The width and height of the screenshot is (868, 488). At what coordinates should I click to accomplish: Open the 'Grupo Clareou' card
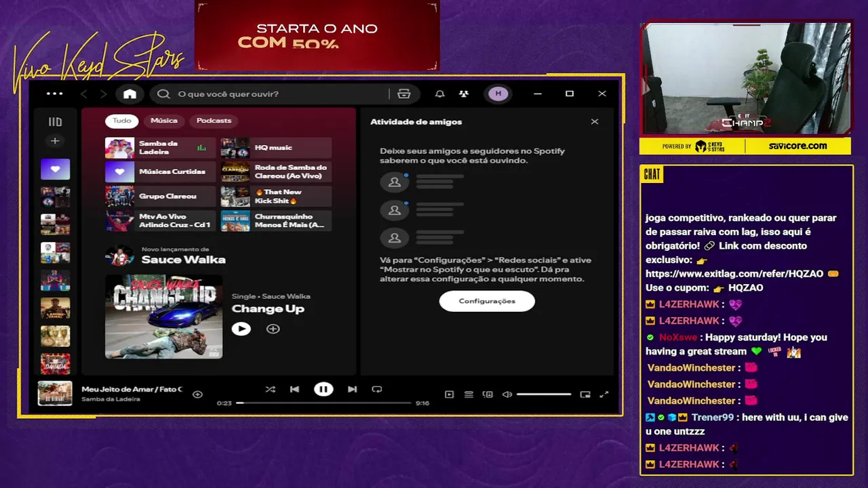pyautogui.click(x=160, y=197)
